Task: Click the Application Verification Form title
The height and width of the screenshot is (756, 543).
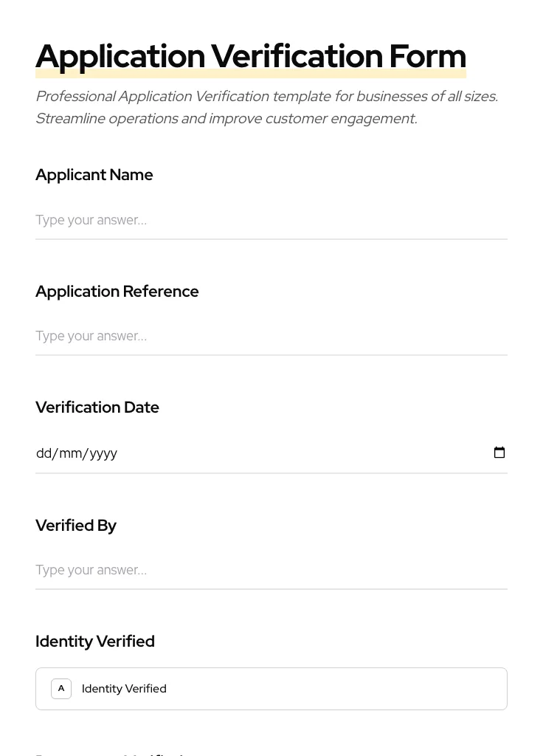Action: click(251, 55)
